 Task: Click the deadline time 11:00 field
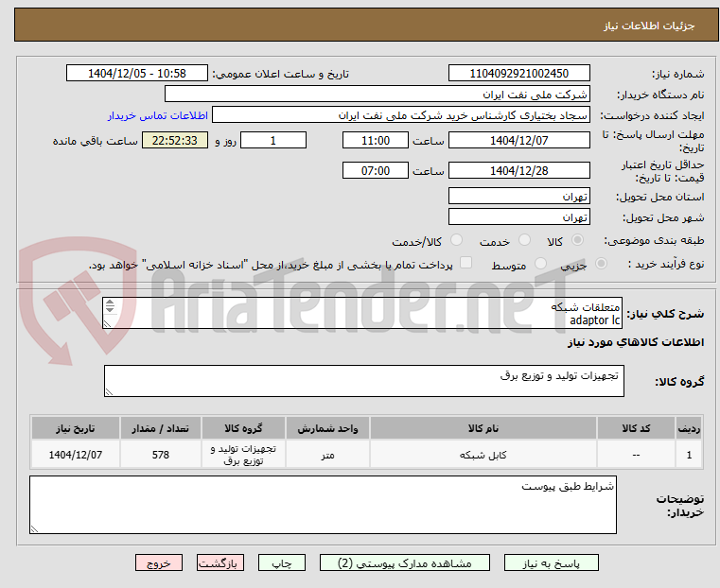[376, 140]
